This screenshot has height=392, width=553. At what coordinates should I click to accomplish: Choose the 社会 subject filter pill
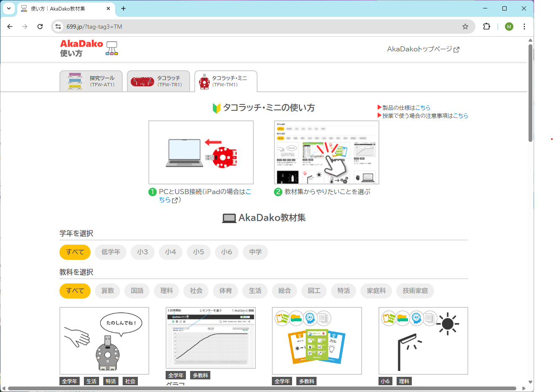coord(196,291)
